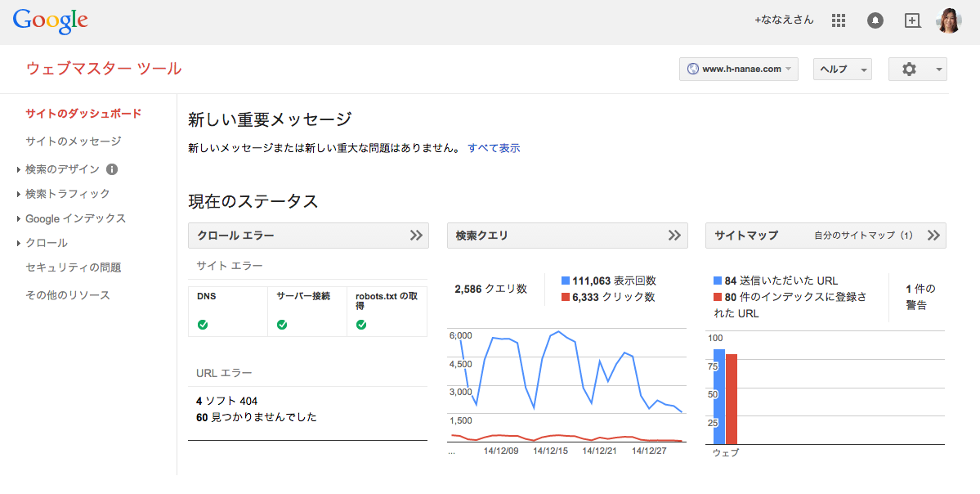
Task: Open the サイトマップ panel header
Action: [x=826, y=235]
